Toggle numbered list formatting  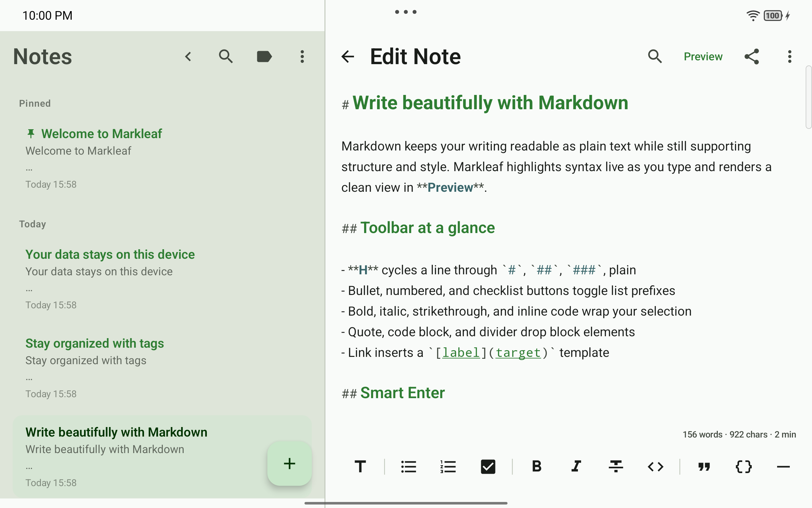(448, 467)
